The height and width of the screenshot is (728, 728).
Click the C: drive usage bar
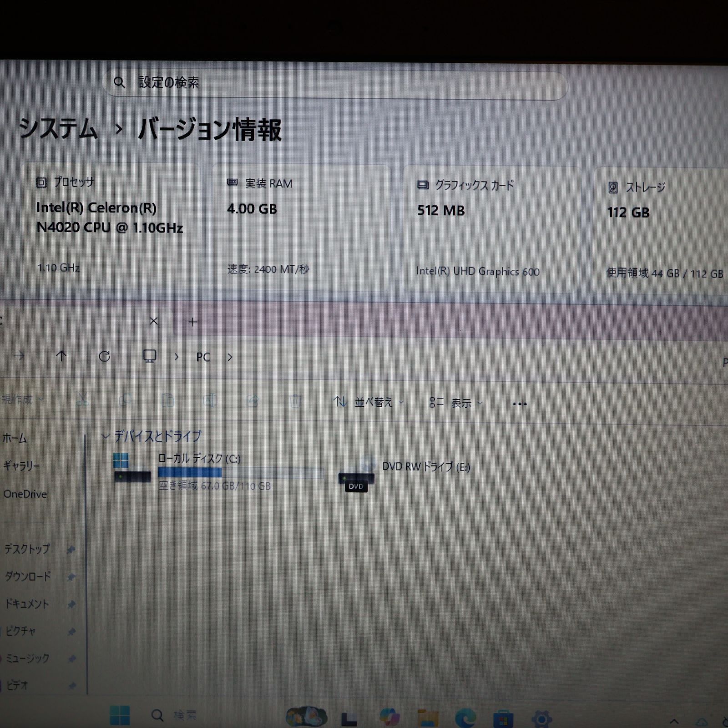[x=241, y=473]
